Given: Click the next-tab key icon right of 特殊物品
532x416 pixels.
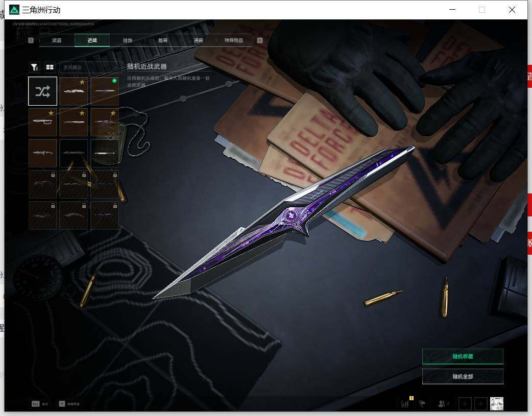Looking at the screenshot, I should tap(260, 40).
